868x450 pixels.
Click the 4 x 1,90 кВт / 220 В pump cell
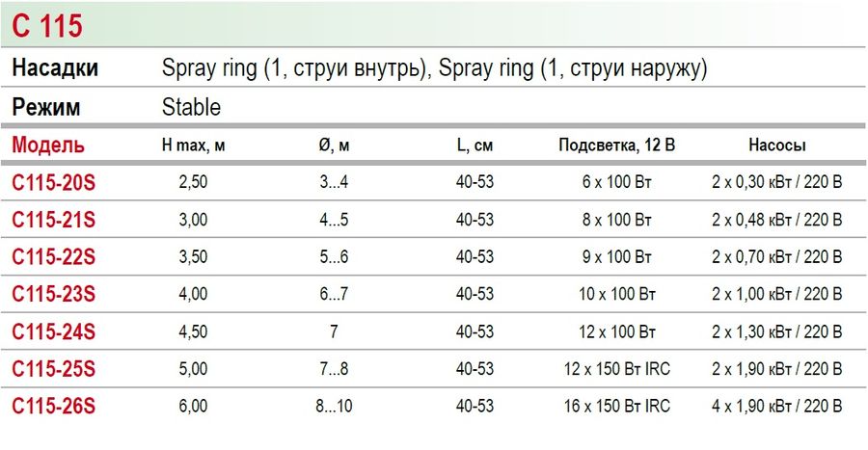pos(776,406)
